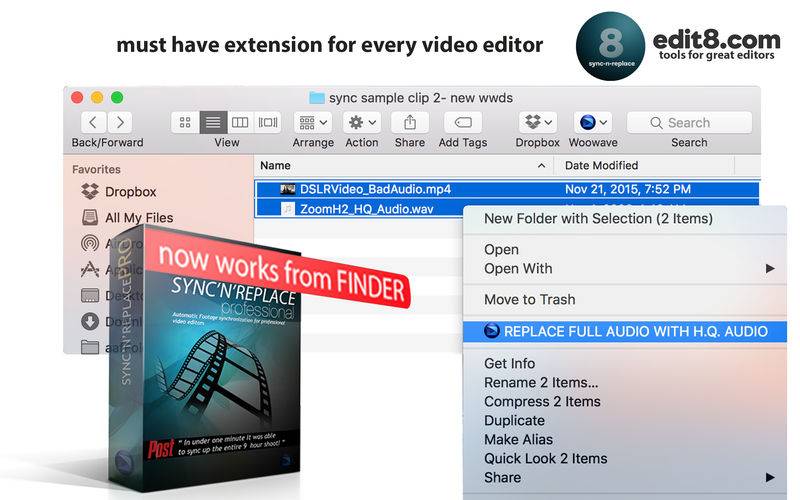Switch Finder to column view
800x500 pixels.
click(240, 122)
